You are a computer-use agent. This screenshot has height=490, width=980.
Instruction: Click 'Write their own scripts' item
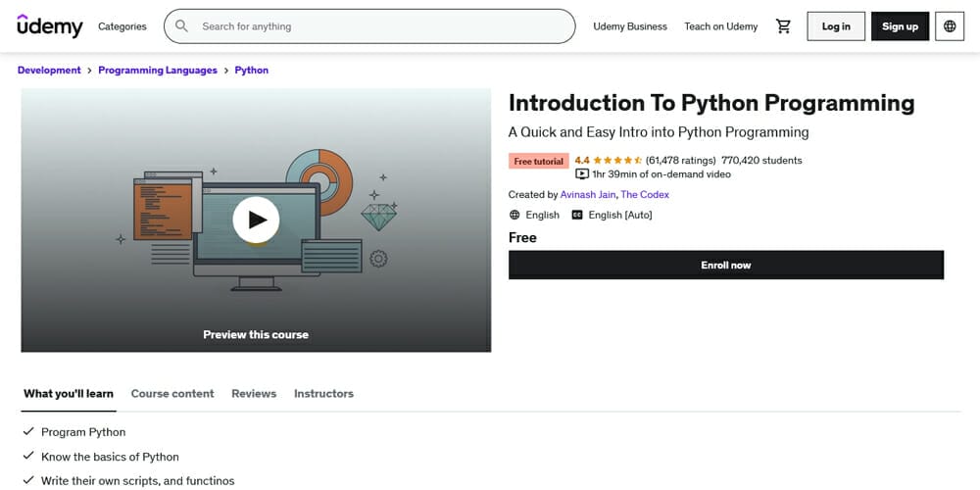[137, 481]
